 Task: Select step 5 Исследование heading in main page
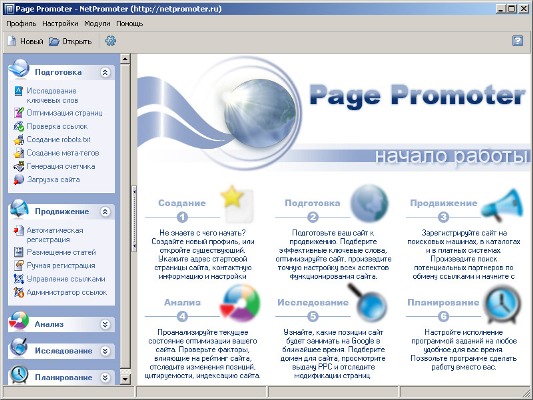[313, 302]
